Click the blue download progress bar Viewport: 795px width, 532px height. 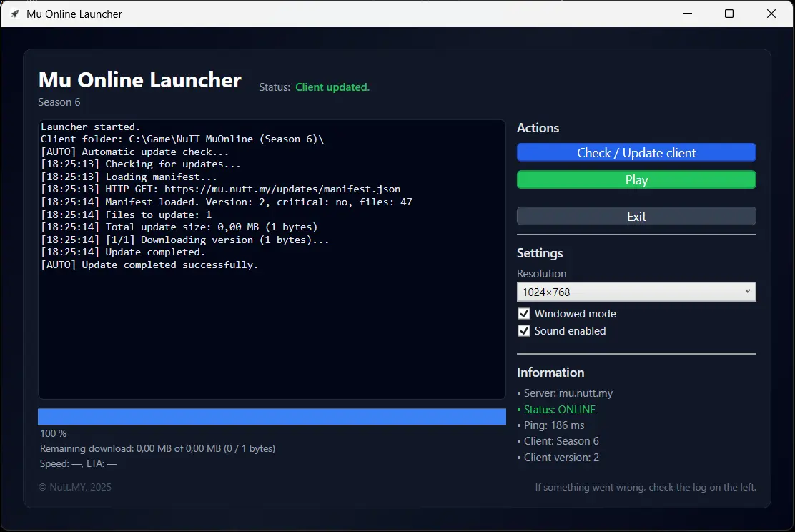click(x=272, y=417)
